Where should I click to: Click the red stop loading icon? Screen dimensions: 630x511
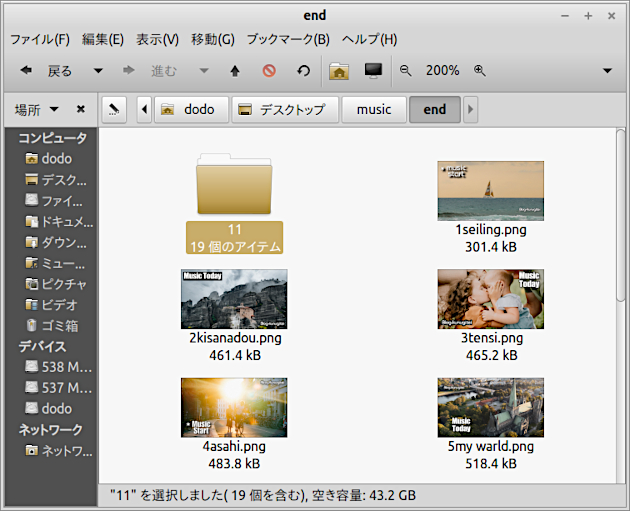pyautogui.click(x=269, y=71)
